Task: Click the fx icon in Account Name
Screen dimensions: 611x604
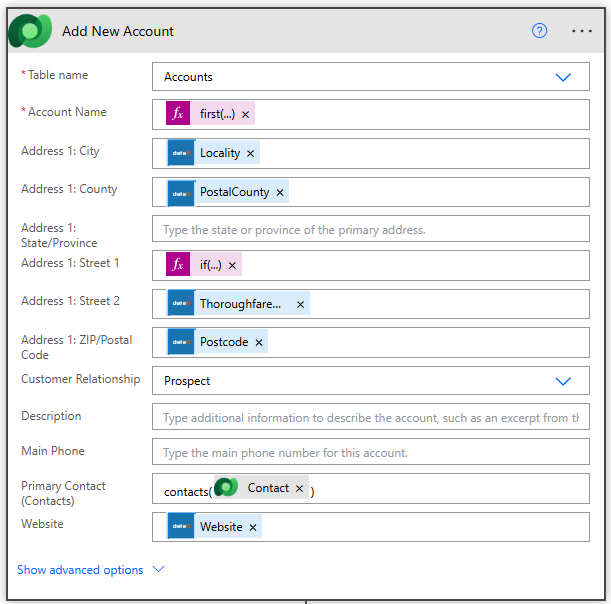Action: coord(178,114)
